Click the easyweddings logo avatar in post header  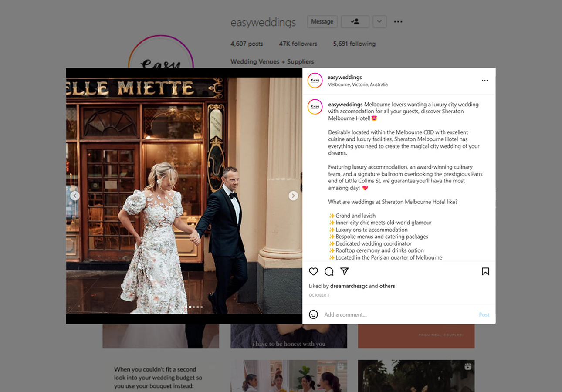pyautogui.click(x=315, y=81)
